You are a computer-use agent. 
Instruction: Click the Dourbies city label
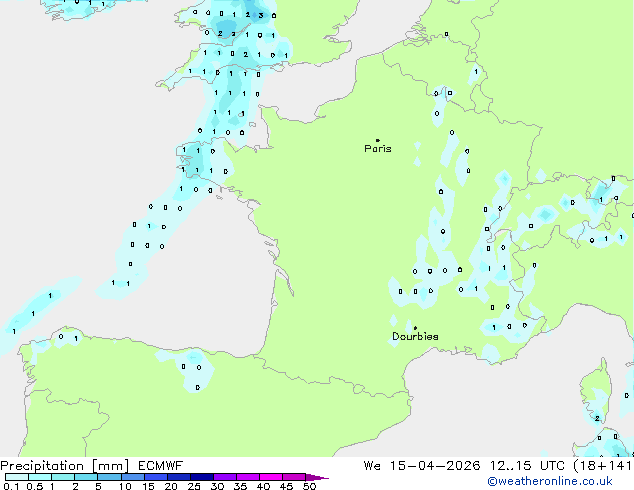point(415,336)
